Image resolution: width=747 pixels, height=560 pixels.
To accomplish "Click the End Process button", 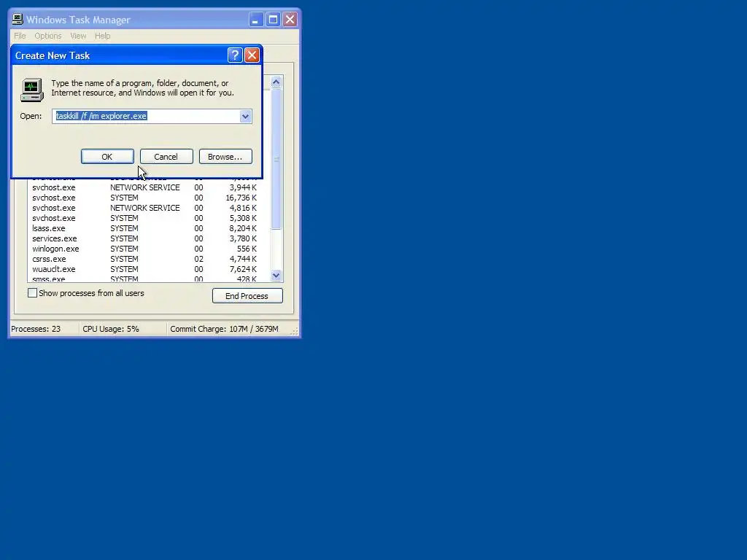I will [x=247, y=296].
